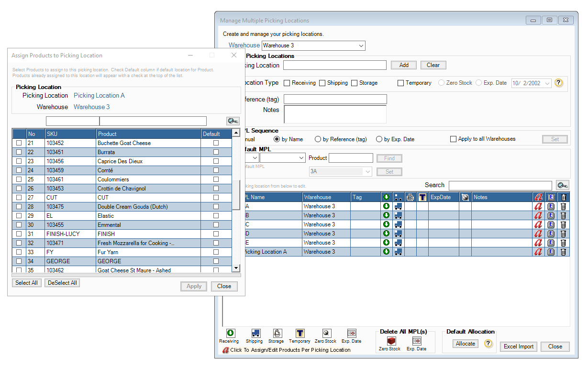Expand the expiration date picker dropdown
This screenshot has height=369, width=588.
547,83
